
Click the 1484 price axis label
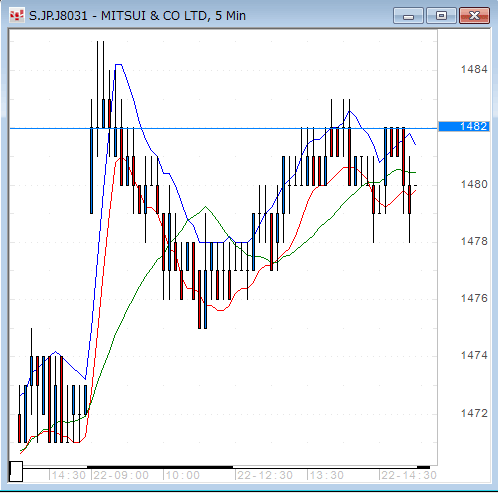(474, 69)
